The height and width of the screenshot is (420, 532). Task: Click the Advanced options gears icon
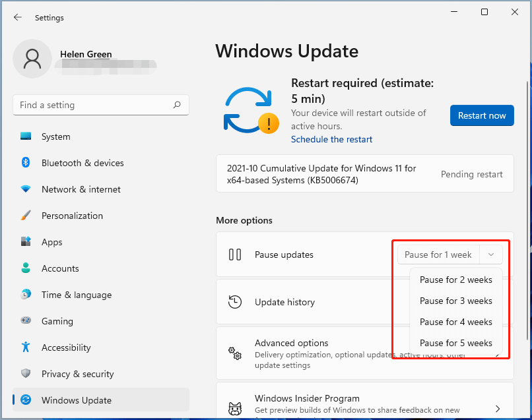point(235,353)
